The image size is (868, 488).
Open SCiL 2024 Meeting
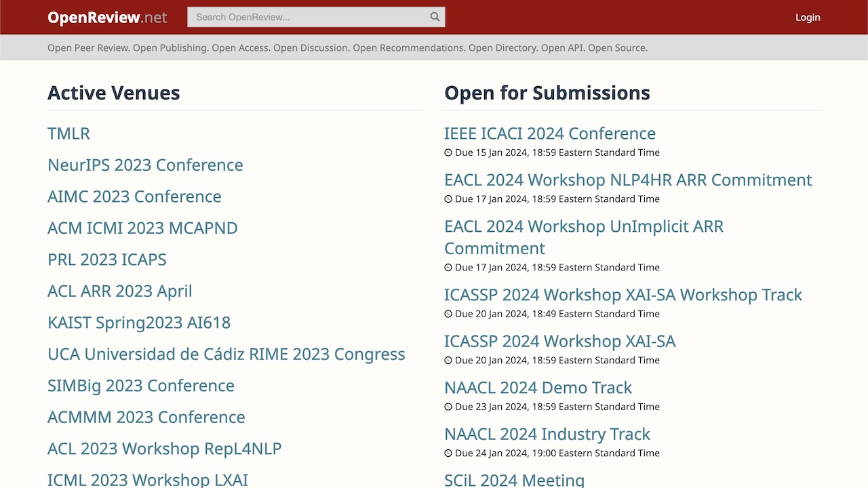[x=514, y=480]
